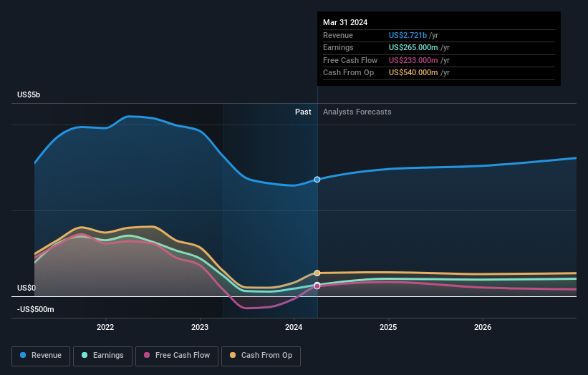Click the Earnings row label in tooltip
Image resolution: width=588 pixels, height=375 pixels.
tap(338, 47)
